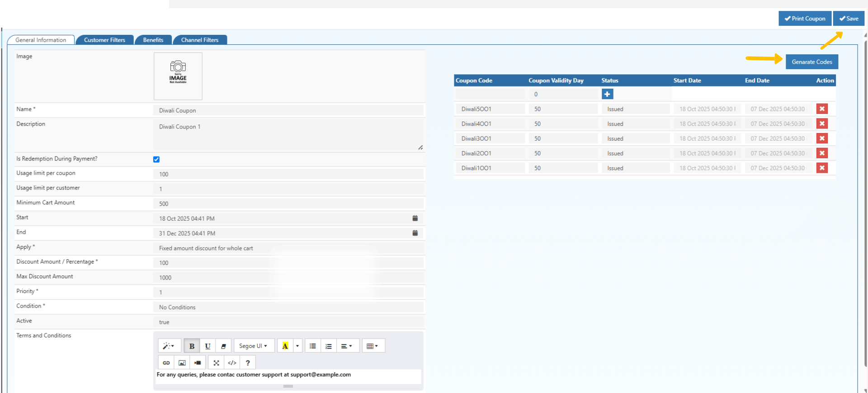
Task: Click the Terms and Conditions text body
Action: (x=288, y=377)
